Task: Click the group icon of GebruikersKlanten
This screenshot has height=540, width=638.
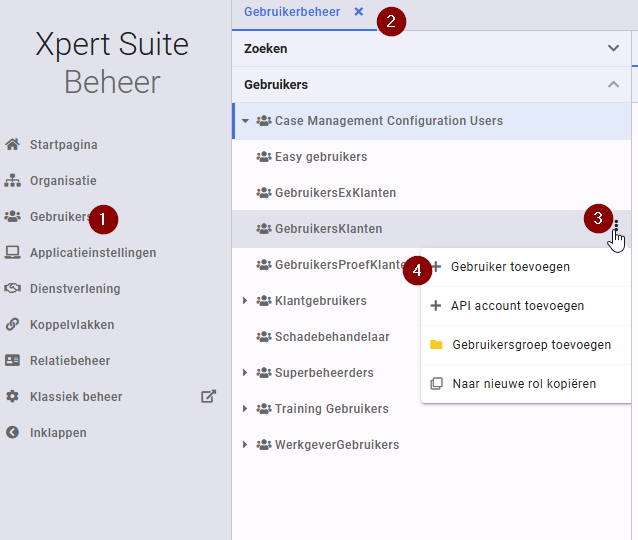Action: 264,229
